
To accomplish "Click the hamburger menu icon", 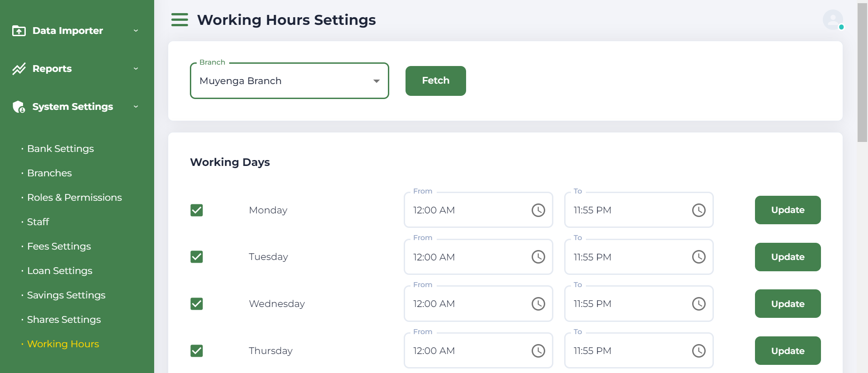I will (x=179, y=20).
